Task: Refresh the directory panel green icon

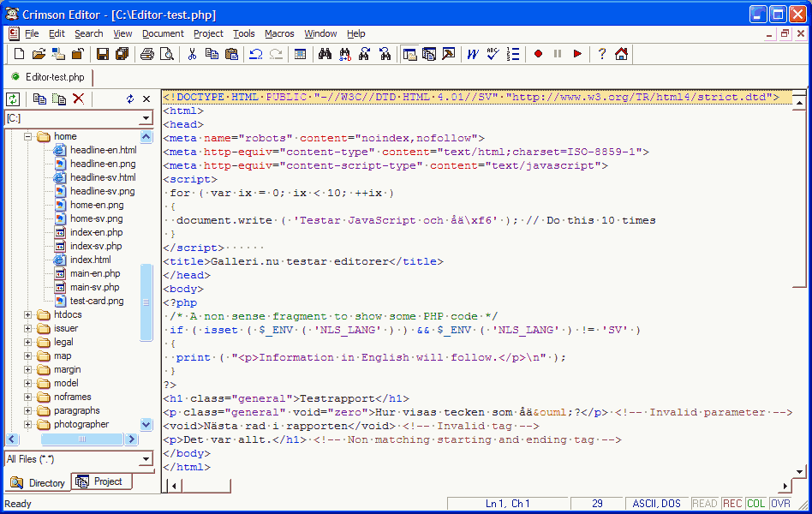Action: [x=13, y=99]
